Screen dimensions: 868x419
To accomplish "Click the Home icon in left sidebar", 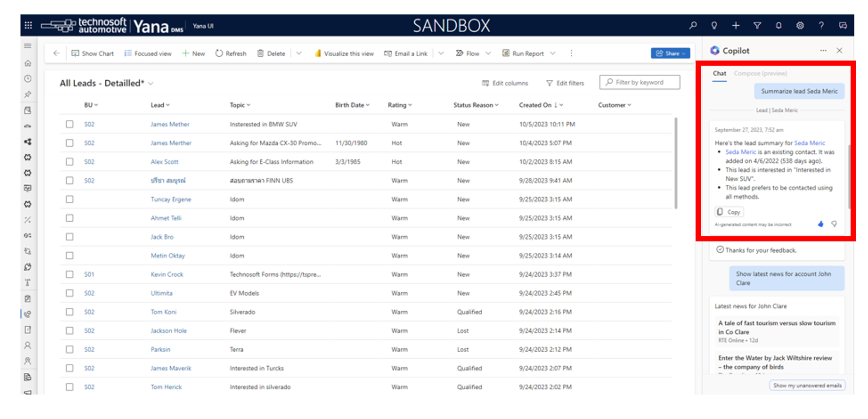I will [x=28, y=63].
